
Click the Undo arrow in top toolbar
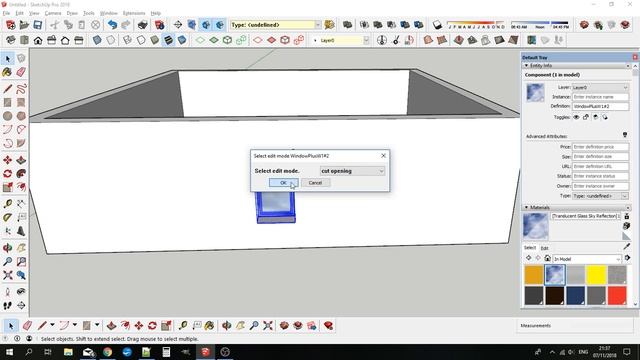(112, 25)
